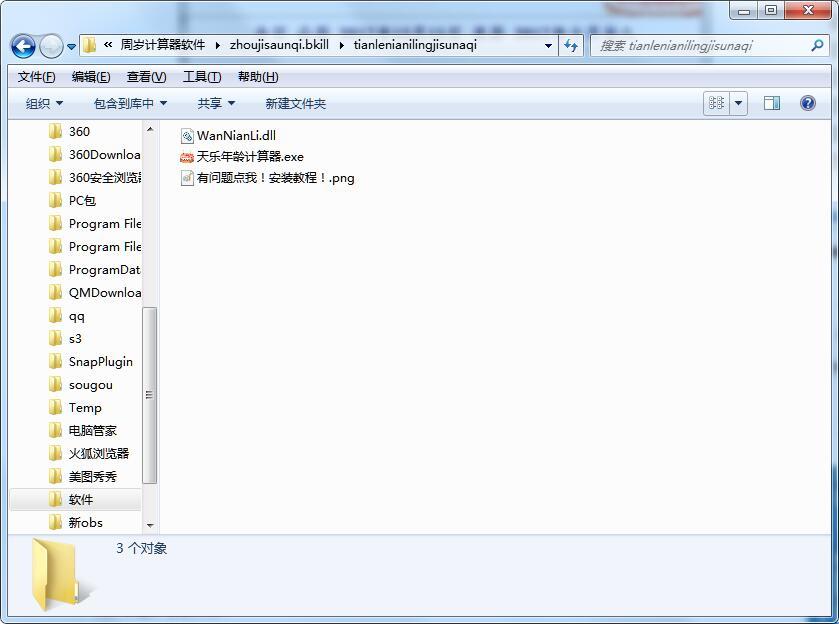Click tianlenianilingjisunaqi breadcrumb segment

click(x=415, y=45)
